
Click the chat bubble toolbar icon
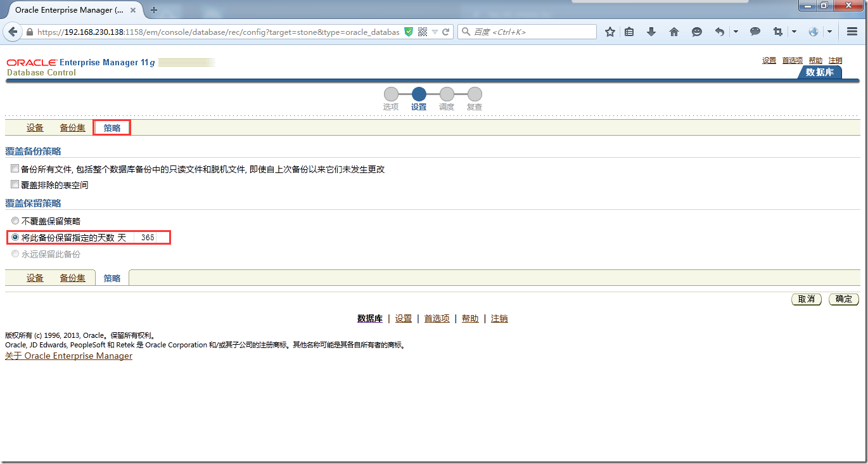tap(755, 32)
